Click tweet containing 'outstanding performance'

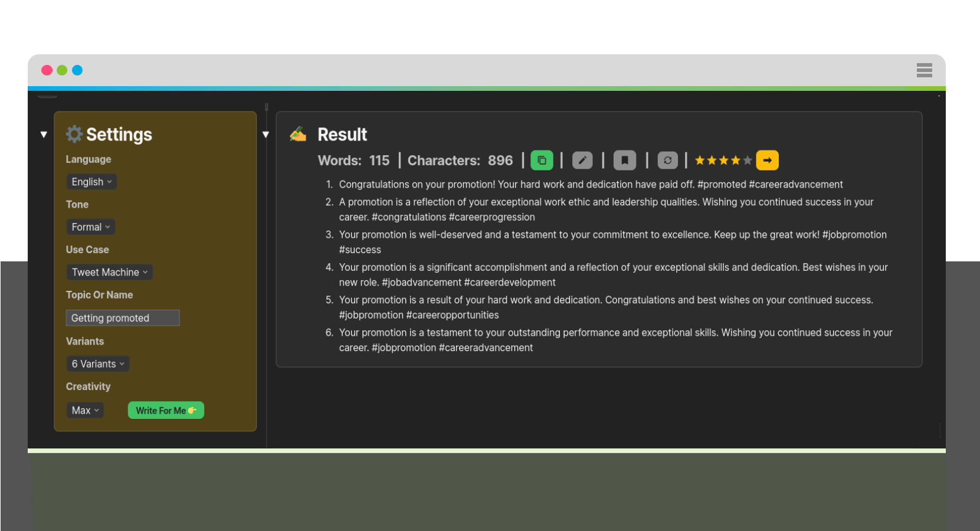click(615, 340)
